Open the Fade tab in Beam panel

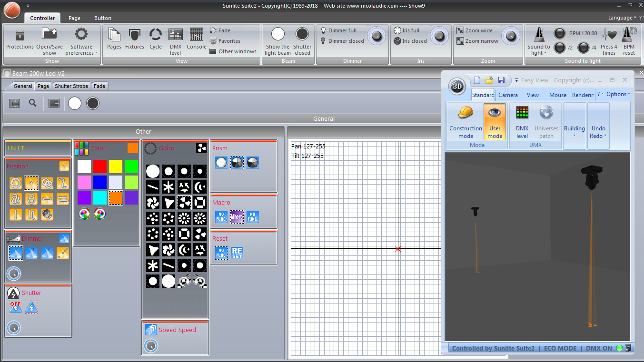click(99, 86)
